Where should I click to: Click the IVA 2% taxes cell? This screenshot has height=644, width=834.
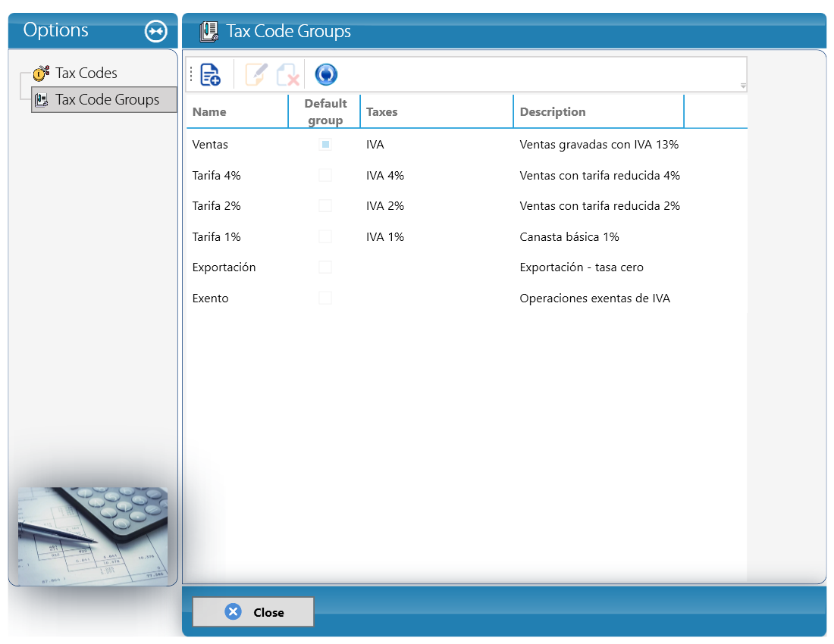385,205
